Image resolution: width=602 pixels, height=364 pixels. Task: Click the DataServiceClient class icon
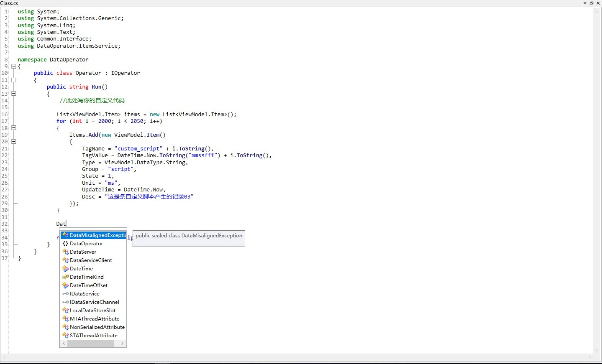pyautogui.click(x=65, y=260)
